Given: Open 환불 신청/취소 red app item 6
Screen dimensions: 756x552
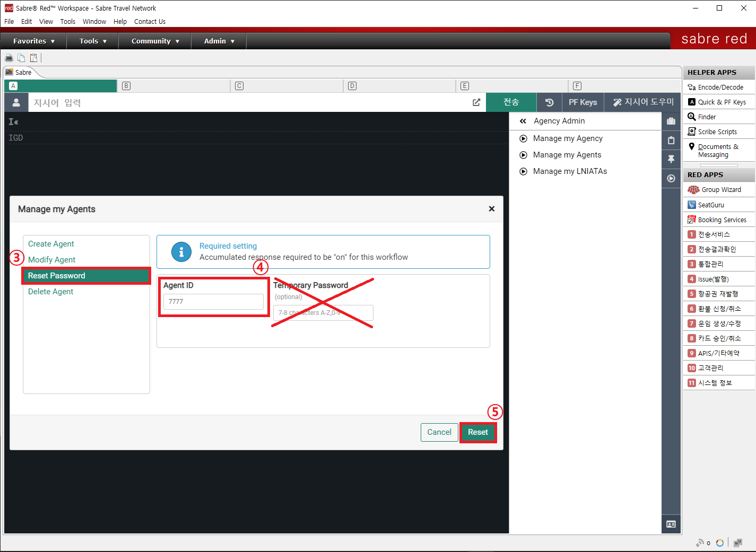Looking at the screenshot, I should 719,309.
